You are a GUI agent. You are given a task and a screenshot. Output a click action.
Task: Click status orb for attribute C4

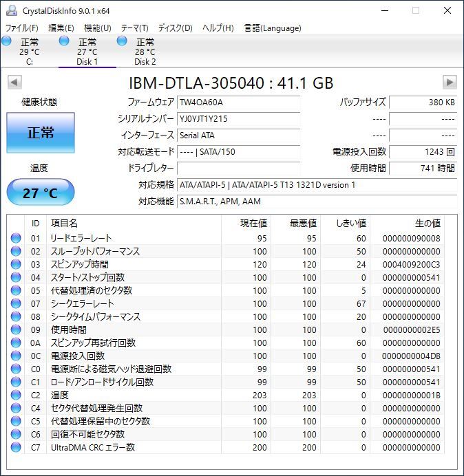tap(16, 408)
